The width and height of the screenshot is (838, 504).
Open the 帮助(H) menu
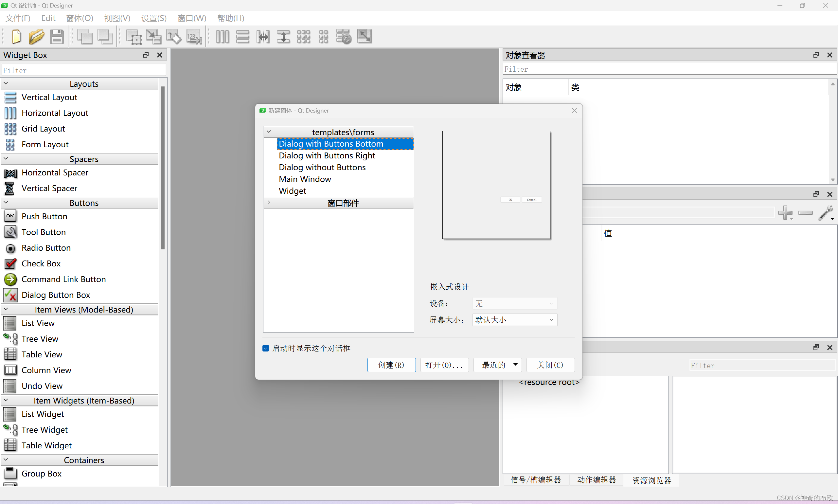(x=231, y=18)
